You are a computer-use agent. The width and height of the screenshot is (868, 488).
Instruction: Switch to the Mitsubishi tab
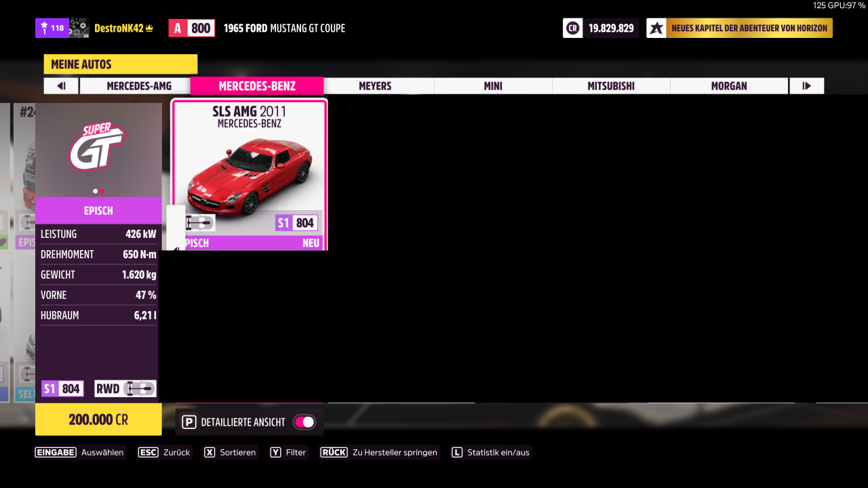click(x=611, y=86)
